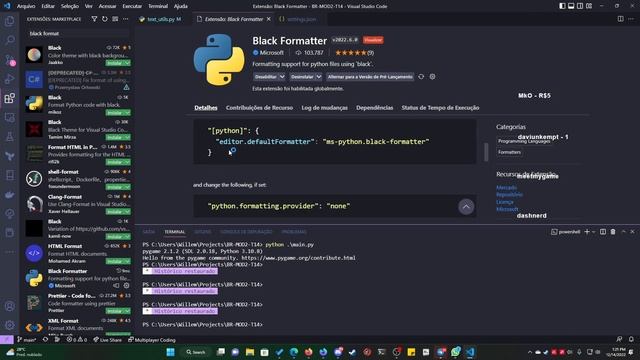Click the extensions search box with 'black format'
The image size is (640, 360).
(x=78, y=33)
